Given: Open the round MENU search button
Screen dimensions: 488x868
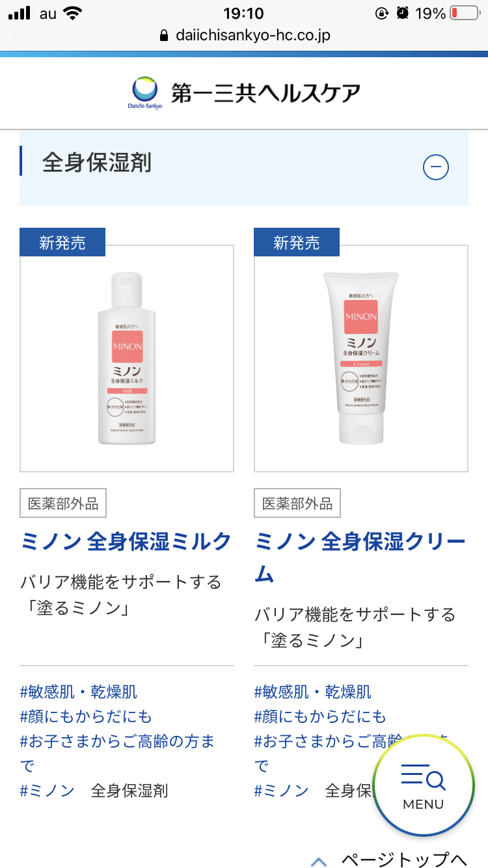Looking at the screenshot, I should [424, 785].
